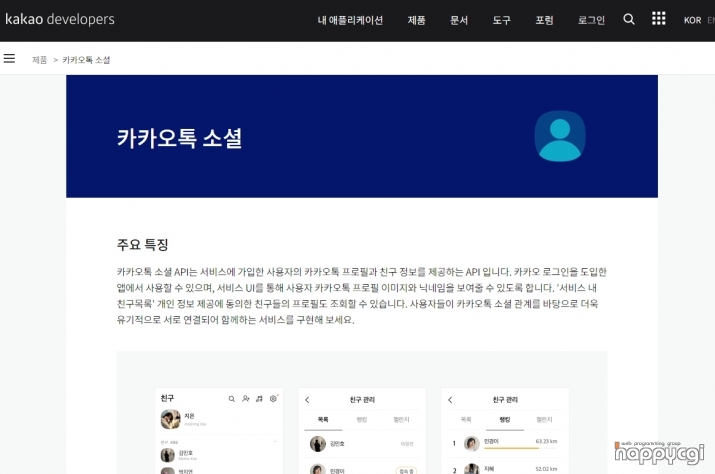Click 민경이's avatar in the ranking row

click(471, 443)
